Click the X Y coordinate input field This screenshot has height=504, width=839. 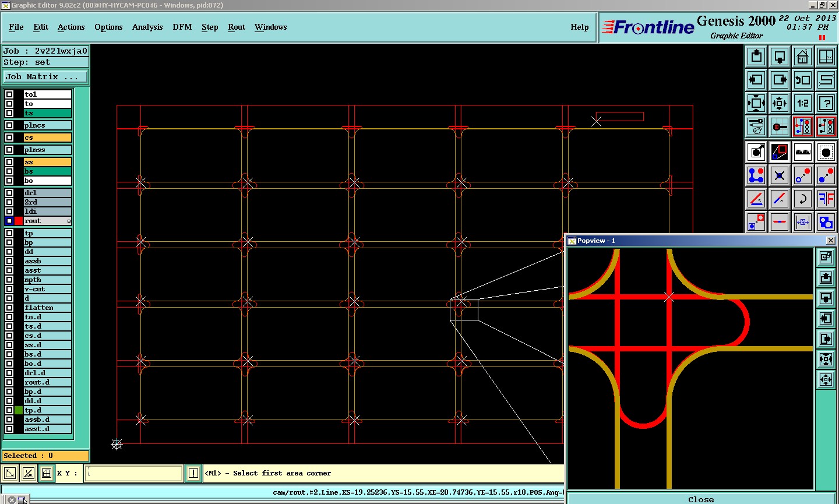134,473
